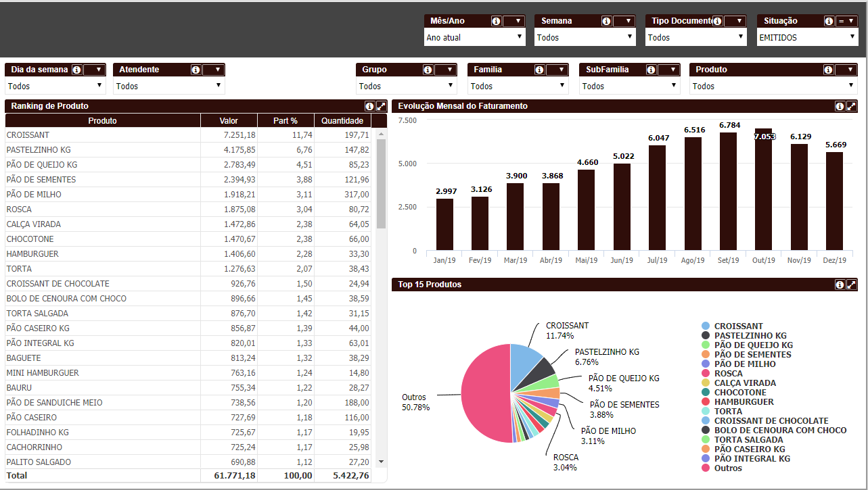Maximize the Top 15 Produtos pie chart panel
The height and width of the screenshot is (490, 868).
pyautogui.click(x=851, y=285)
